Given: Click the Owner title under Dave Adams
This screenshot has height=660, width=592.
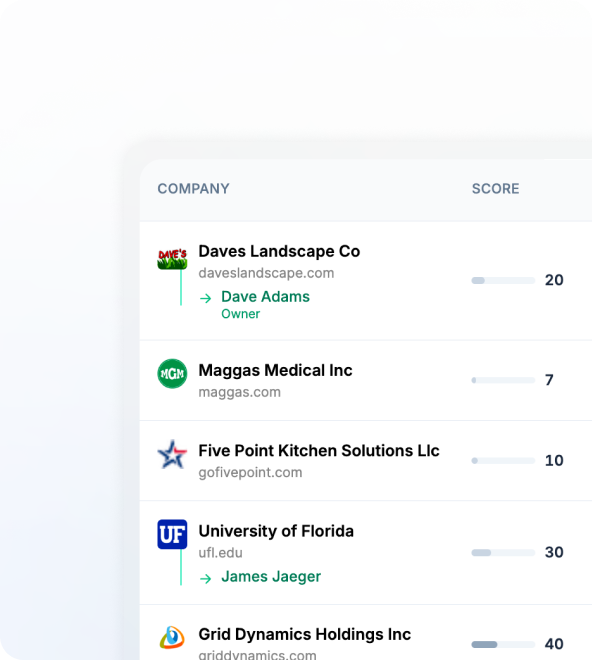Looking at the screenshot, I should point(240,314).
